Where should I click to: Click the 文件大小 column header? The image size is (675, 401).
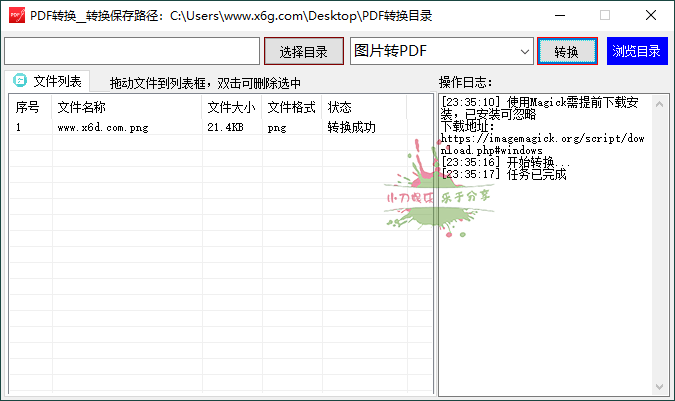pos(231,107)
